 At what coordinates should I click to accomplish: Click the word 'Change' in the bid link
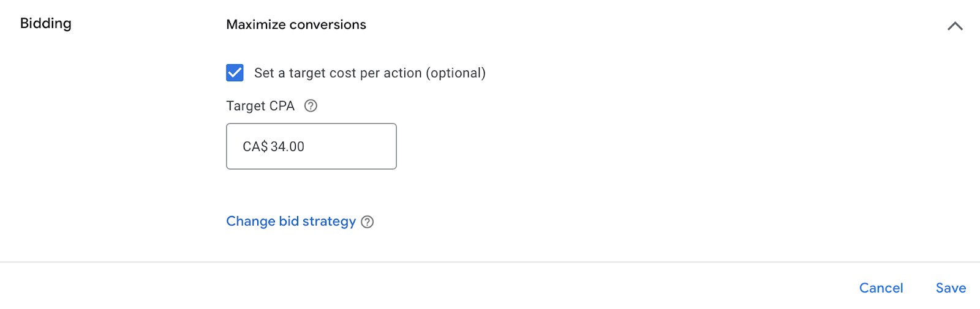[x=250, y=222]
